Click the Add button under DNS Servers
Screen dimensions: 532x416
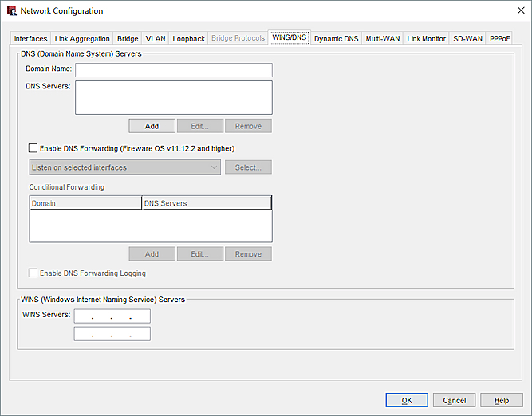click(152, 126)
